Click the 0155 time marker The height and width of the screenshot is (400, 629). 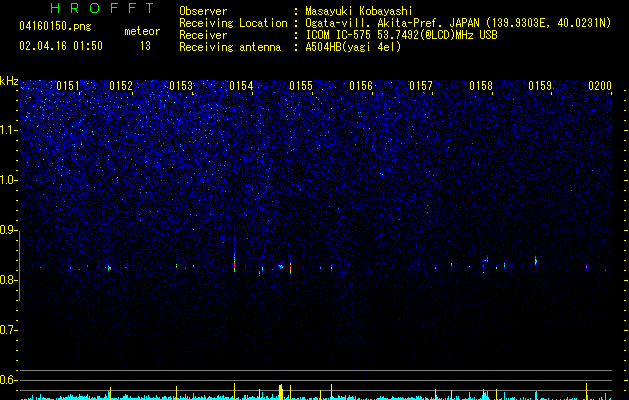(301, 86)
